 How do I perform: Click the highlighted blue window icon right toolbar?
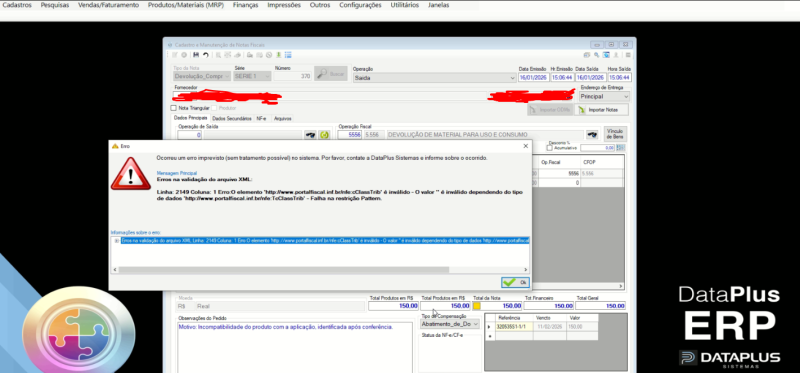click(x=606, y=55)
